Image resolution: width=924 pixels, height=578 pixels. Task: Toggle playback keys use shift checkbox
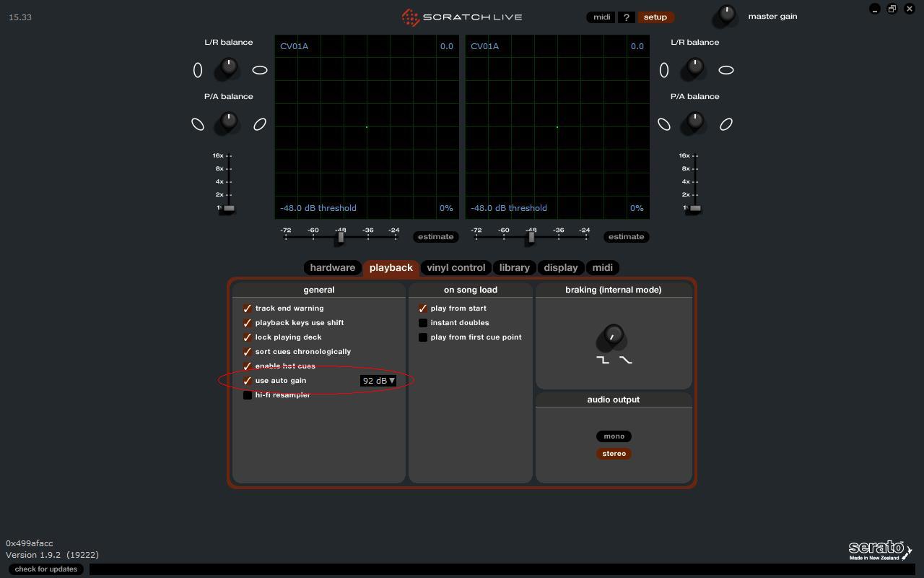(248, 323)
